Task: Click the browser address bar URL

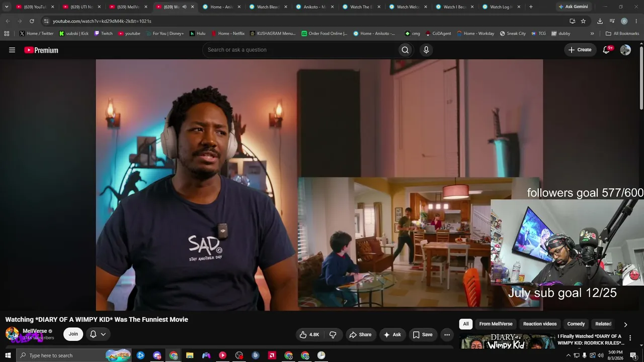Action: [x=102, y=21]
